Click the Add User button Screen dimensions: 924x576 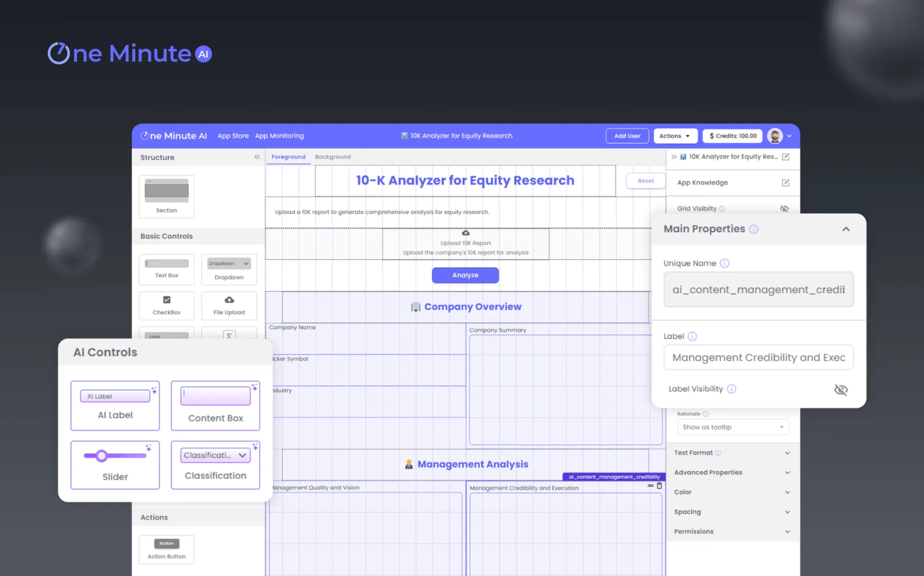click(627, 136)
